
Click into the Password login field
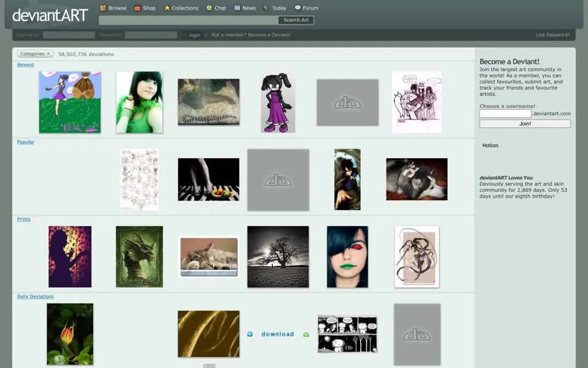coord(151,35)
